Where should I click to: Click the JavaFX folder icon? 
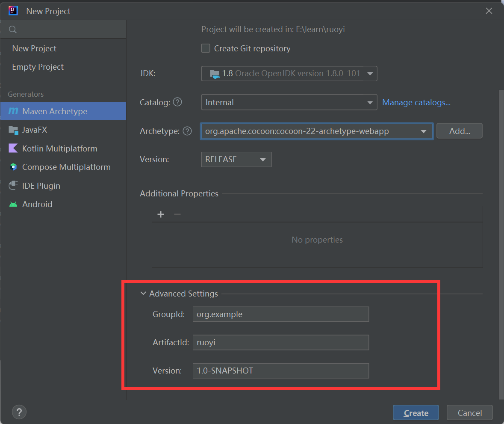[x=13, y=130]
